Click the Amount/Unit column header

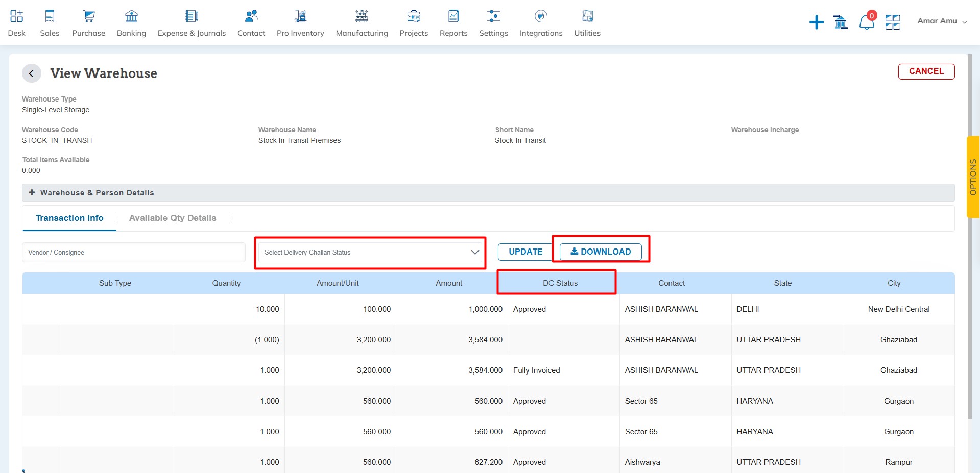point(338,283)
